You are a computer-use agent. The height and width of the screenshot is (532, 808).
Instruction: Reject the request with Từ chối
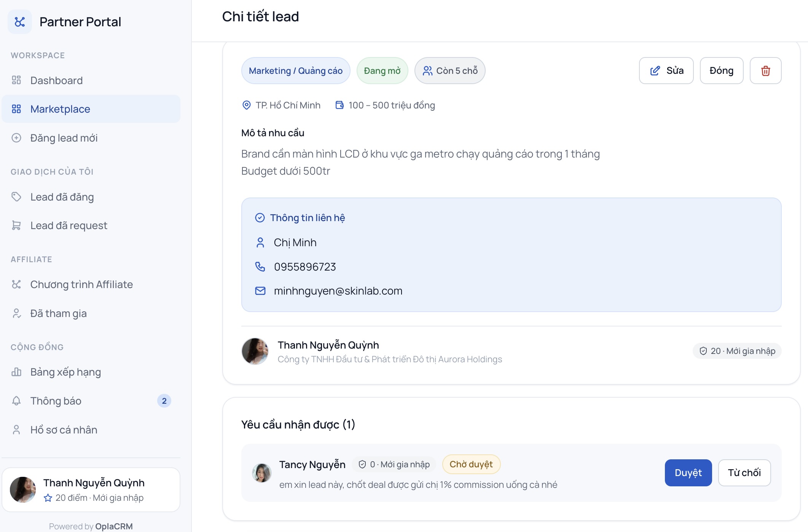[744, 473]
